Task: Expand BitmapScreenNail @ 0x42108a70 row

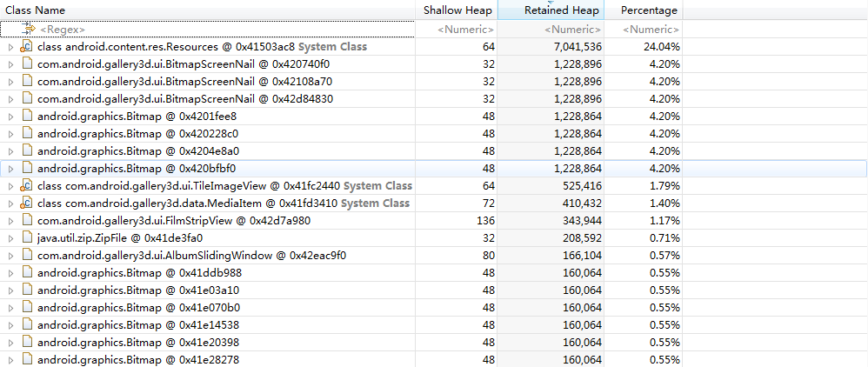Action: [10, 82]
